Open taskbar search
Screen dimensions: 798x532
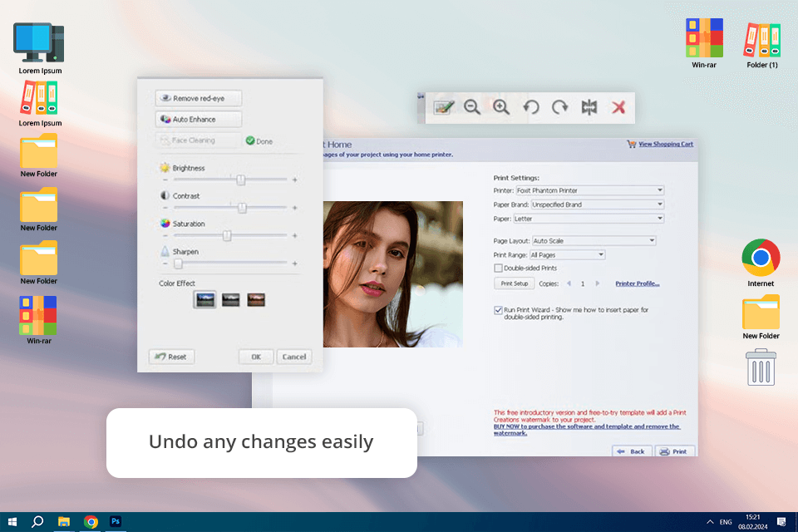[37, 522]
